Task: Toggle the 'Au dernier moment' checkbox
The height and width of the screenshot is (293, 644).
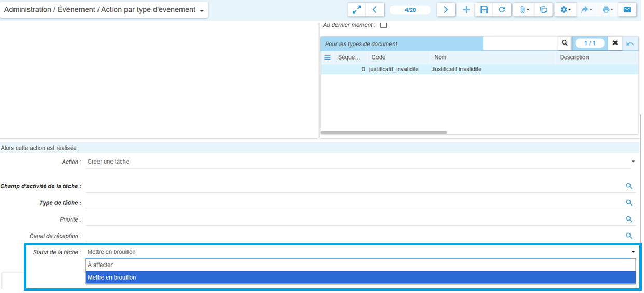Action: (x=384, y=24)
